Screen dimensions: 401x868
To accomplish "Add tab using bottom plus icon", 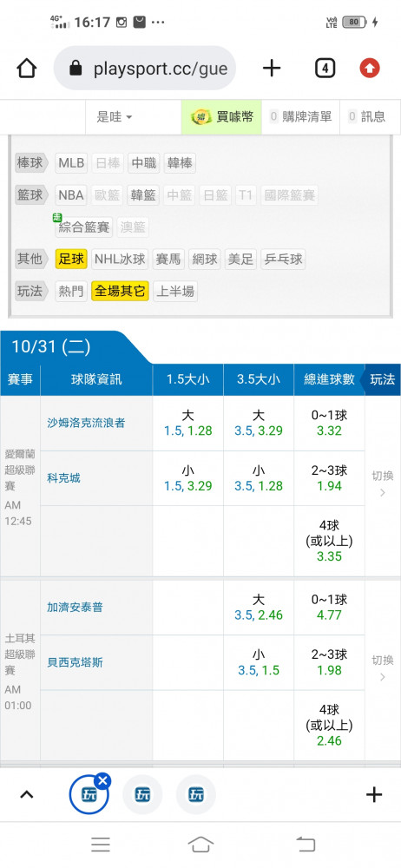I will click(x=374, y=795).
